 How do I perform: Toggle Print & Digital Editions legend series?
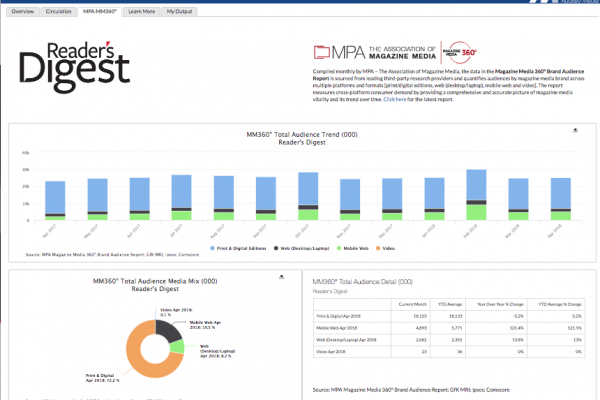pyautogui.click(x=238, y=248)
